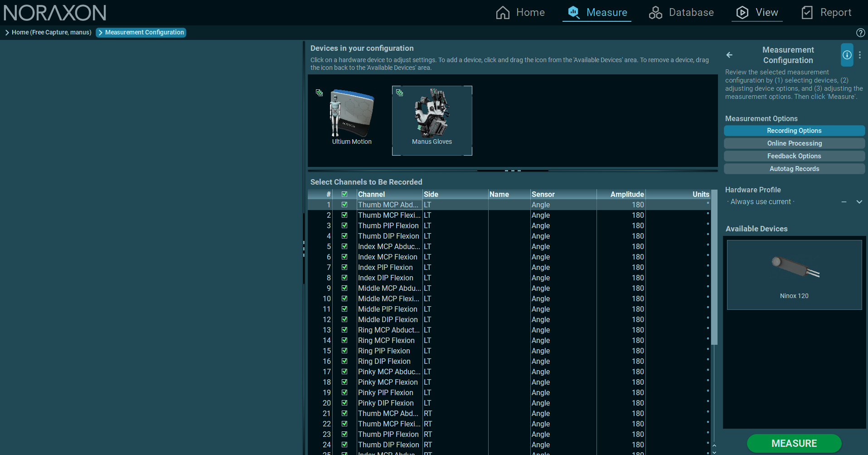Sort by the Channel column header
This screenshot has height=455, width=868.
(x=389, y=194)
